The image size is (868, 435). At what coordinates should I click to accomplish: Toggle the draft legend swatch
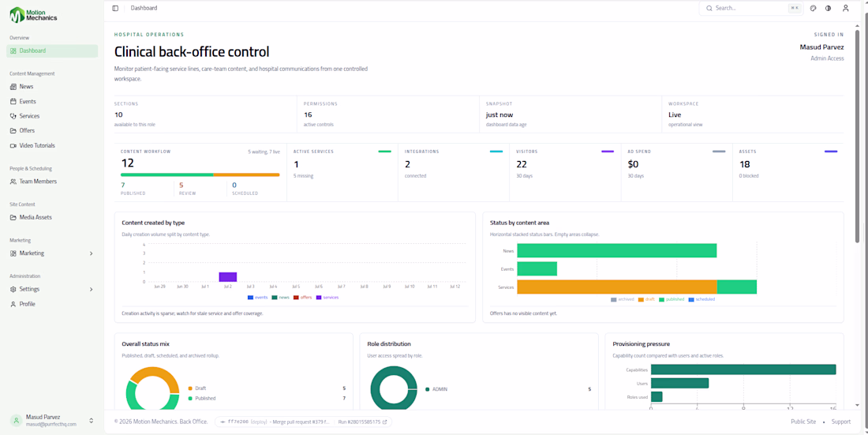tap(641, 299)
